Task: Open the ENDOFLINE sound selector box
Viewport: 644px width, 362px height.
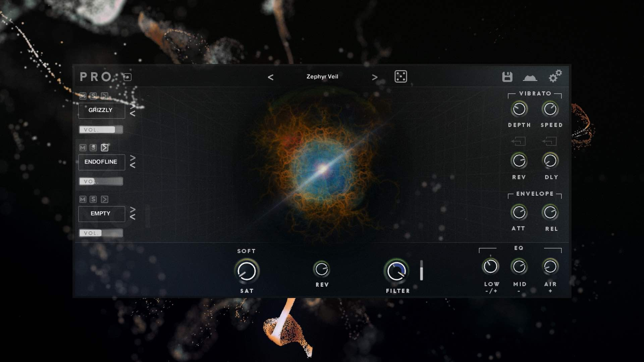Action: coord(101,162)
